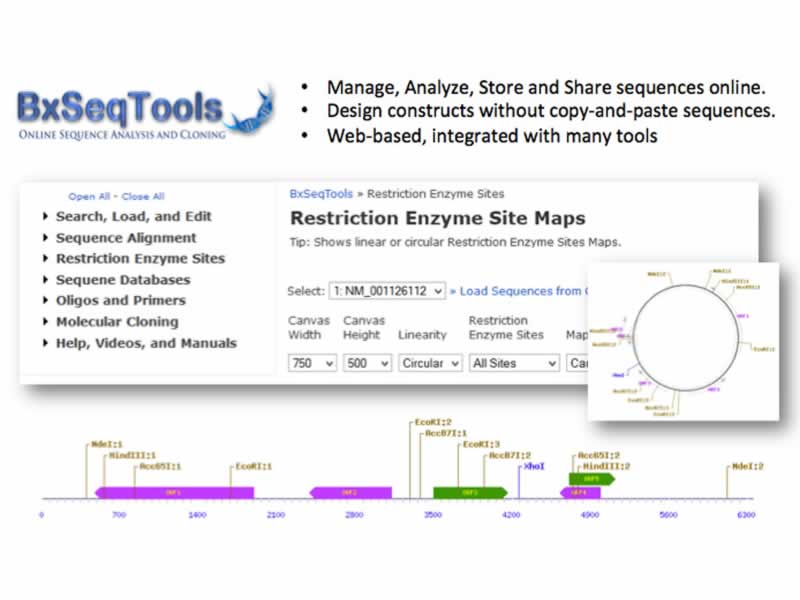This screenshot has width=800, height=600.
Task: Click the Open All link
Action: [x=89, y=197]
